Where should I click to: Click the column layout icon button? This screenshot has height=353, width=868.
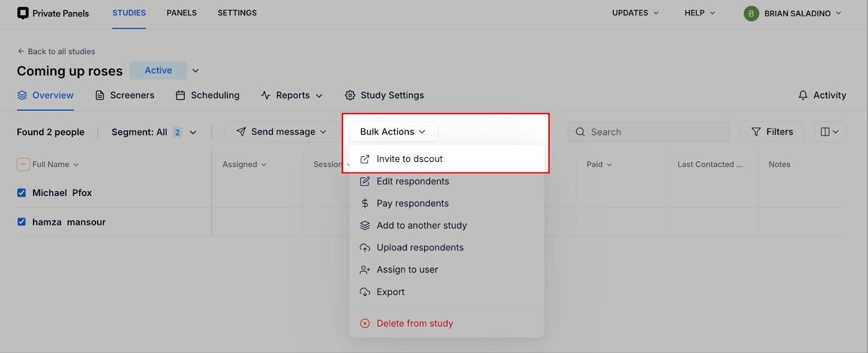pos(829,132)
